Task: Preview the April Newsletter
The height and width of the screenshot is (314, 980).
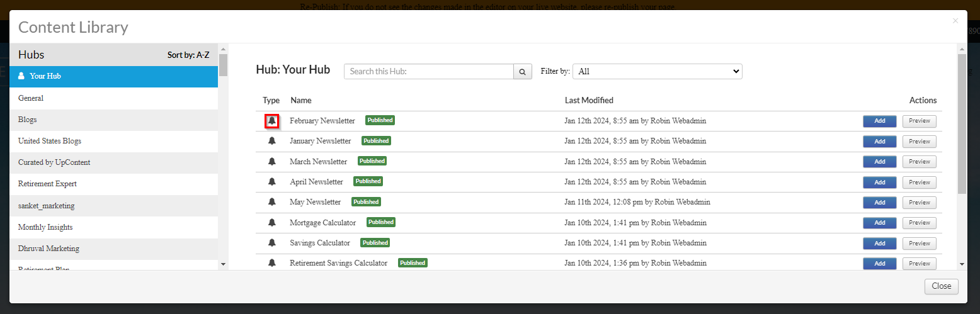Action: pos(919,182)
